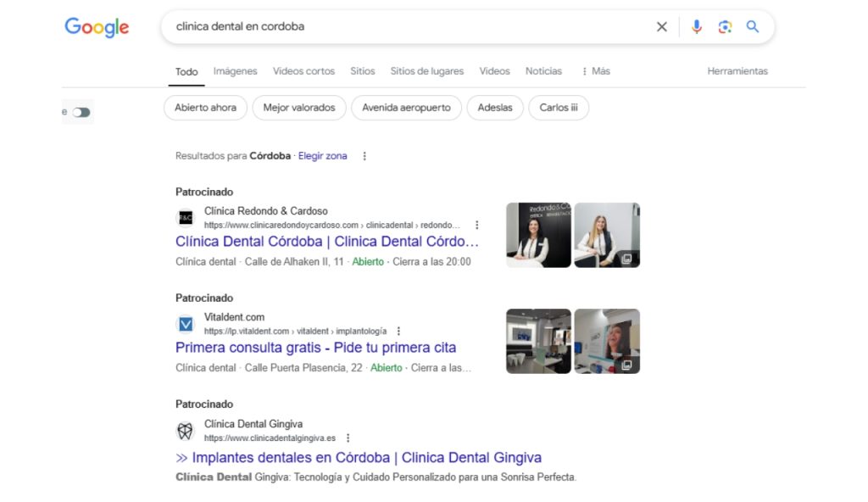Screen dimensions: 868x502
Task: Click the Vitaldent.com result favicon
Action: click(x=186, y=324)
